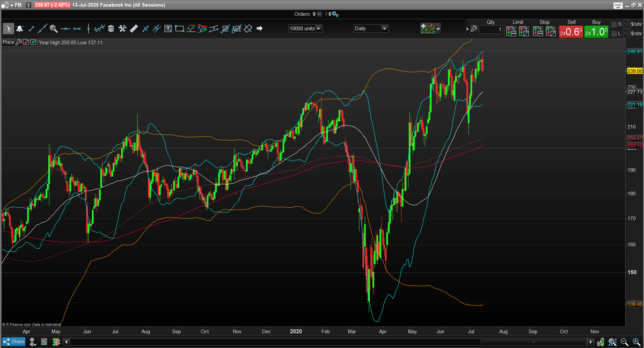This screenshot has width=644, height=348.
Task: Click first Stop order icon
Action: [538, 31]
